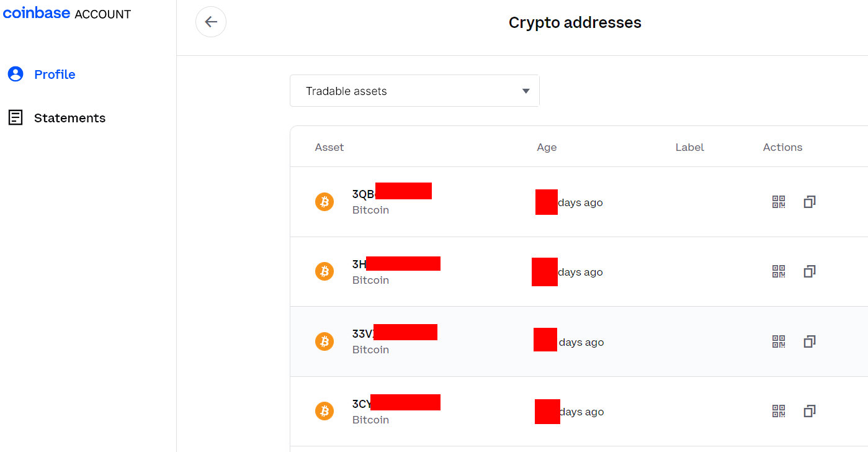Viewport: 868px width, 452px height.
Task: Click the back arrow button
Action: click(x=211, y=22)
